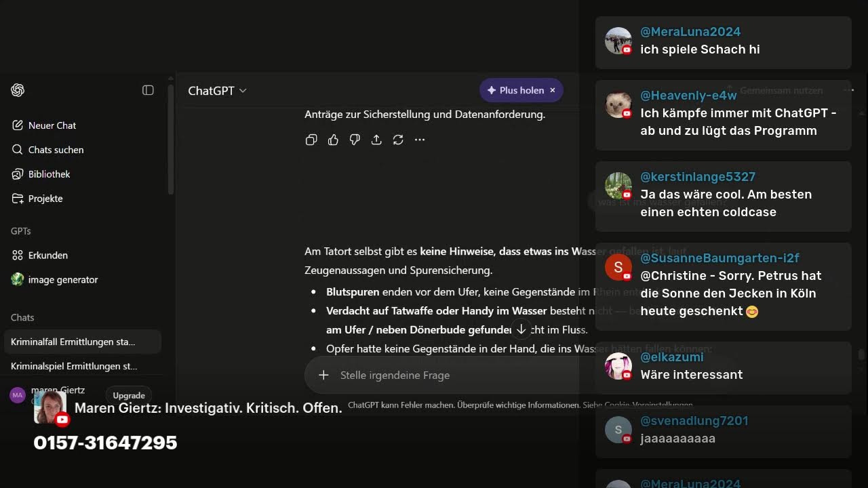
Task: Click the Neuer Chat pencil icon
Action: coord(18,125)
